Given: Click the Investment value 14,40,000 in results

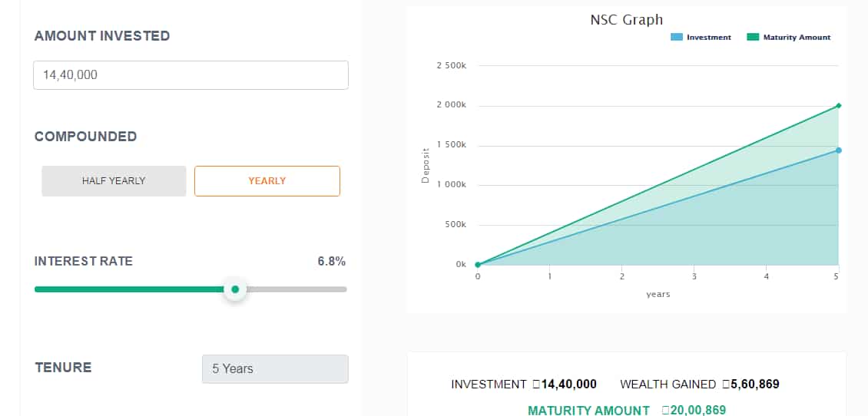Looking at the screenshot, I should tap(568, 384).
